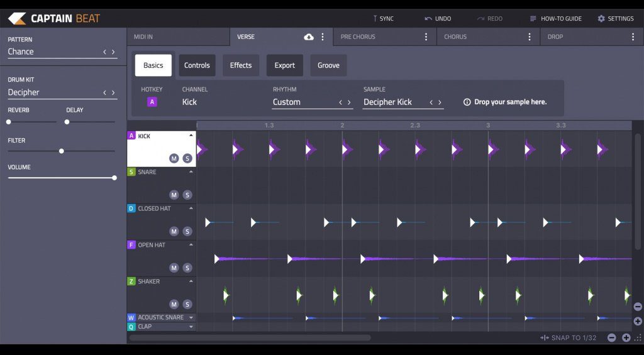The image size is (644, 355).
Task: Switch to next Sample with right arrow
Action: click(x=440, y=102)
